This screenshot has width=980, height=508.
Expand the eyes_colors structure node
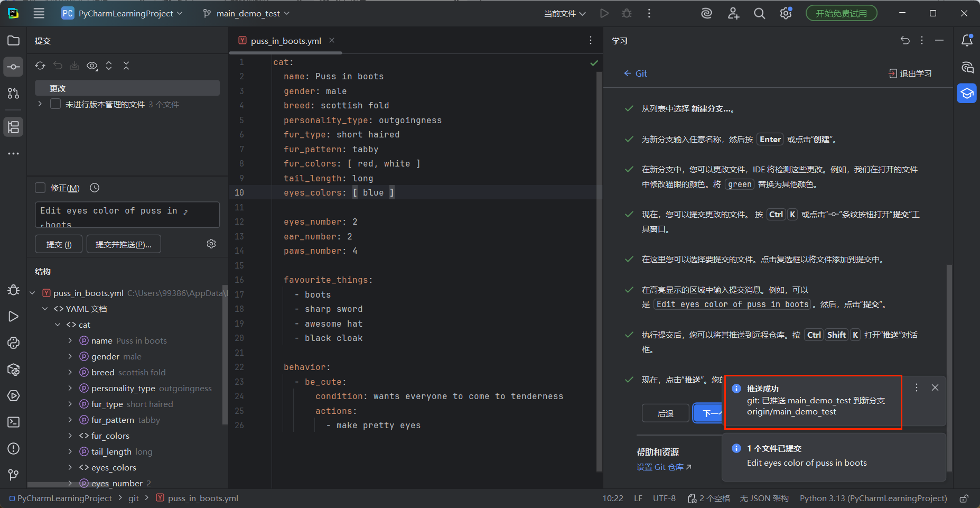[70, 467]
